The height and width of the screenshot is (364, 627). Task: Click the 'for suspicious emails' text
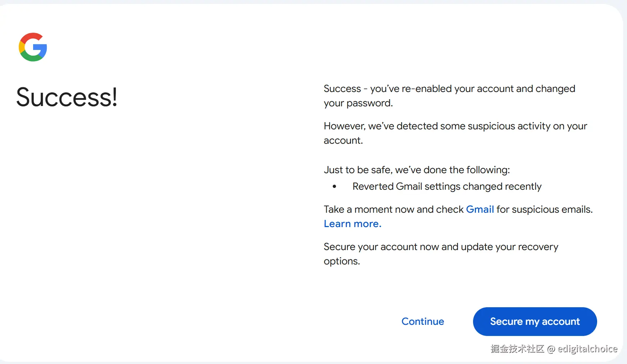[x=544, y=209]
